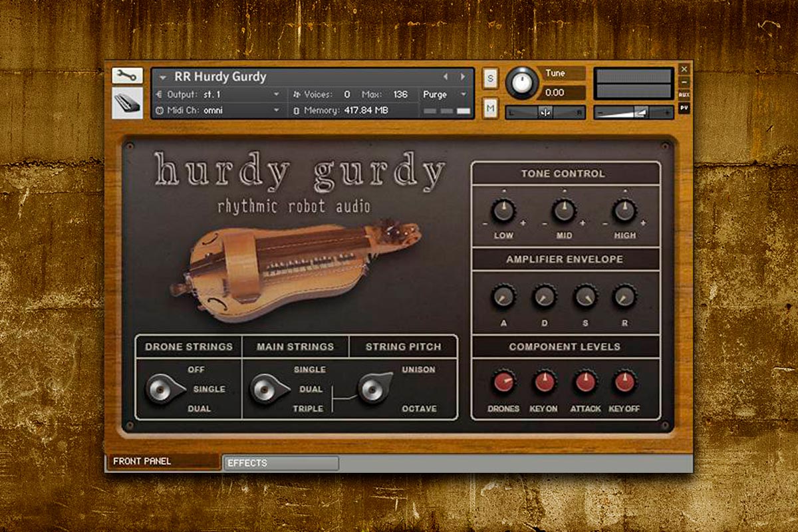Click the A (attack) envelope knob
Image resolution: width=798 pixels, height=532 pixels.
[503, 297]
